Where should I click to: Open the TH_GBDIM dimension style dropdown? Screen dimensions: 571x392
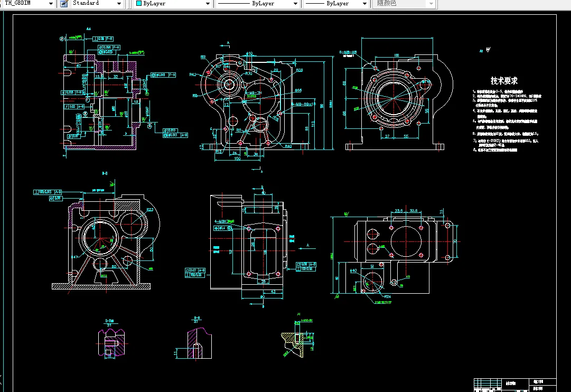(x=51, y=3)
